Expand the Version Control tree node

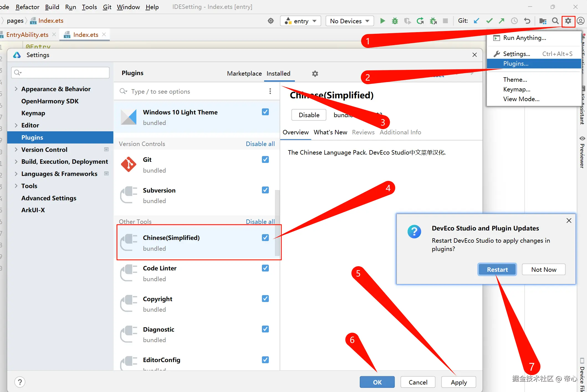click(x=16, y=150)
